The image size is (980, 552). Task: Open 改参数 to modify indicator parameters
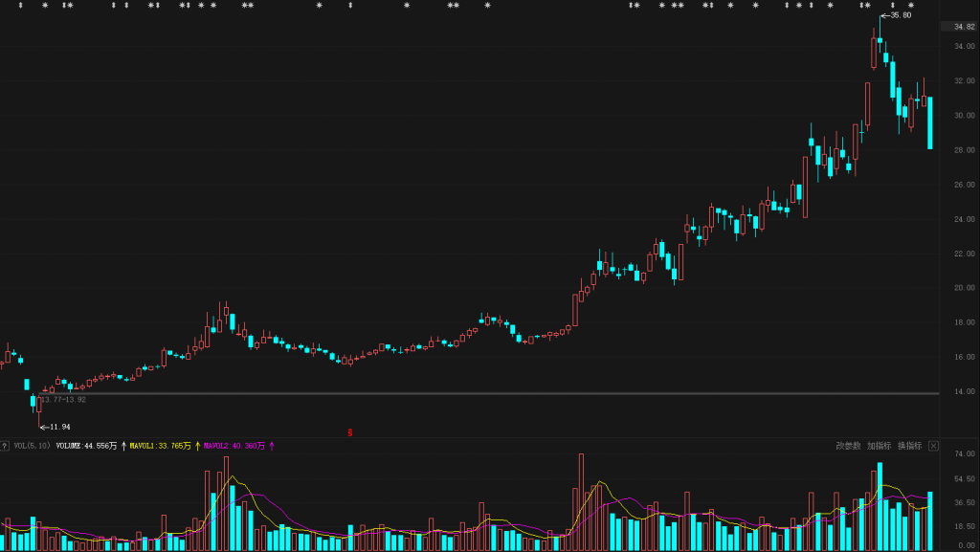848,446
